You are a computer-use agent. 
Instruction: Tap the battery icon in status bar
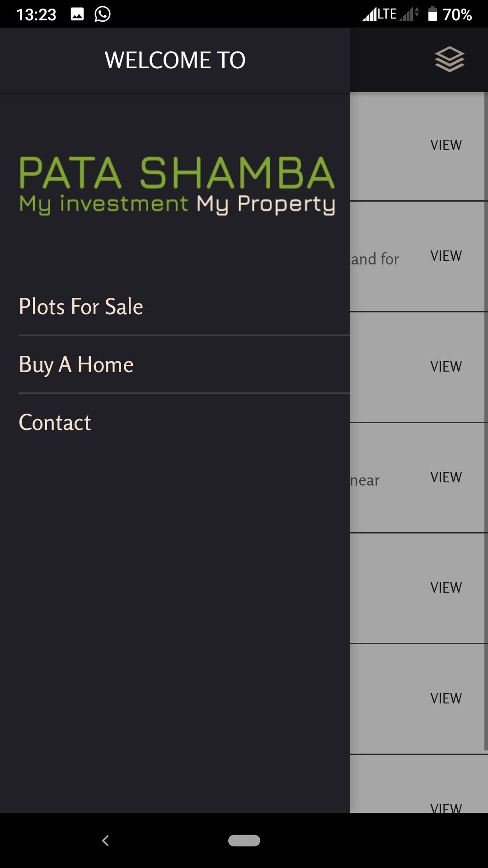point(432,14)
